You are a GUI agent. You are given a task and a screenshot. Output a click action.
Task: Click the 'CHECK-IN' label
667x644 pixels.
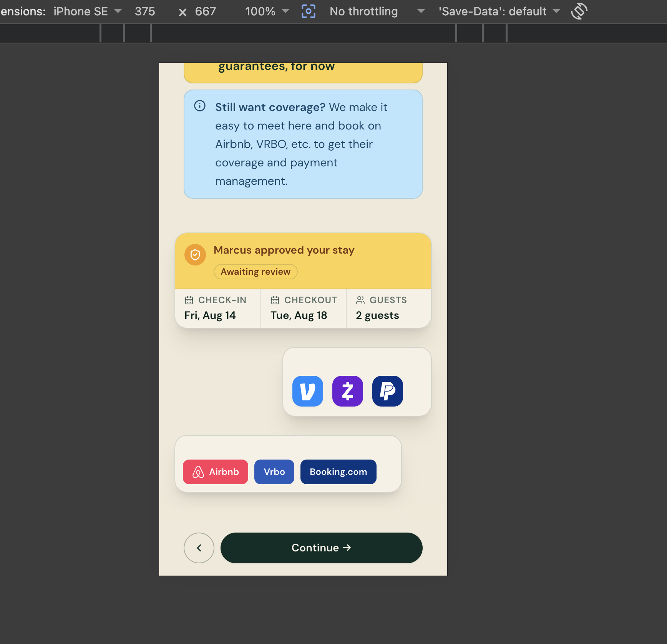222,300
